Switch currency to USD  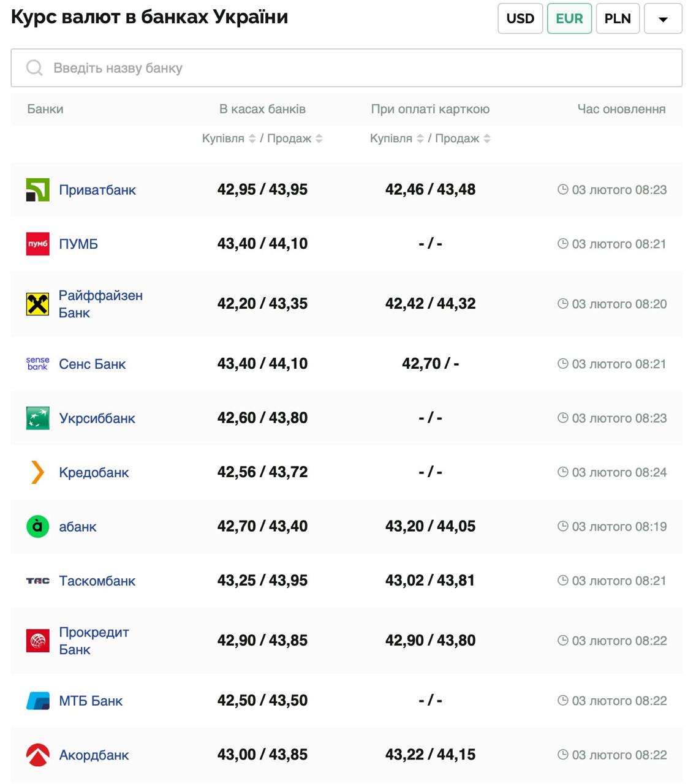pos(520,18)
